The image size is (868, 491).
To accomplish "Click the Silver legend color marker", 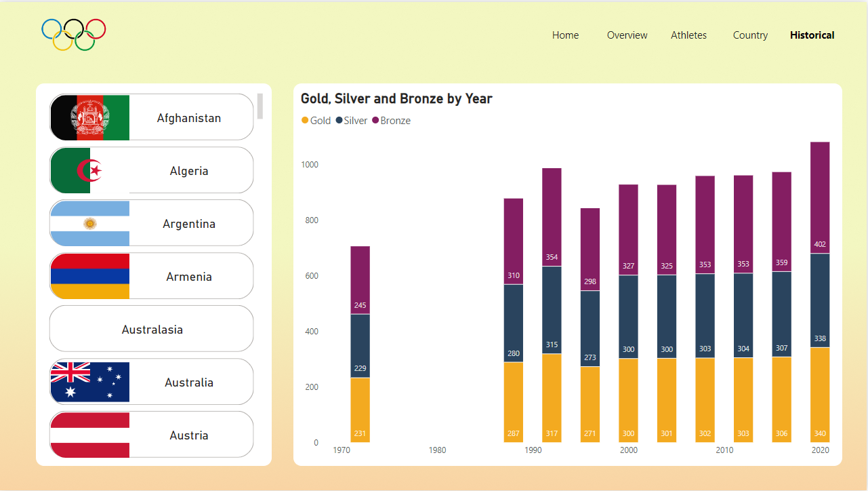I will (339, 121).
